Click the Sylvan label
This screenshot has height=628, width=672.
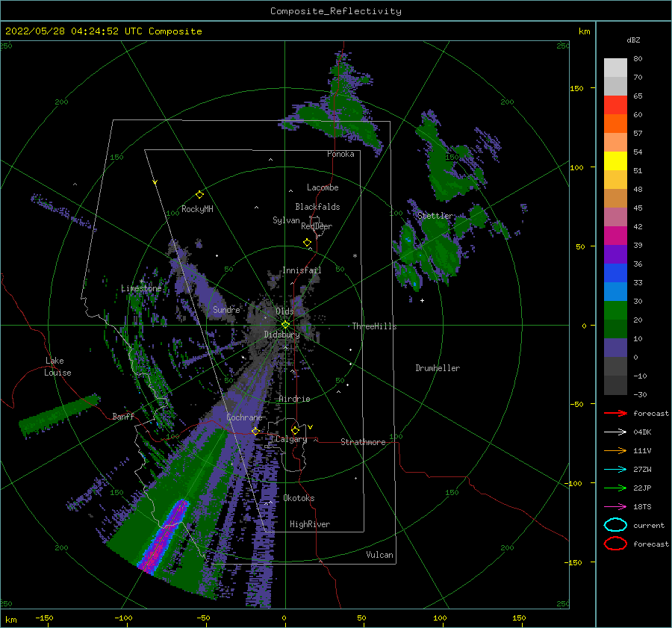[286, 221]
